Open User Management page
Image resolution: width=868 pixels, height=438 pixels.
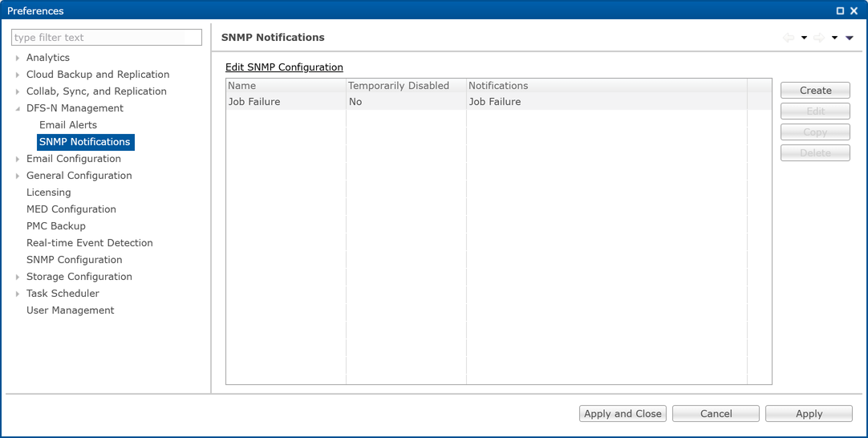(71, 310)
